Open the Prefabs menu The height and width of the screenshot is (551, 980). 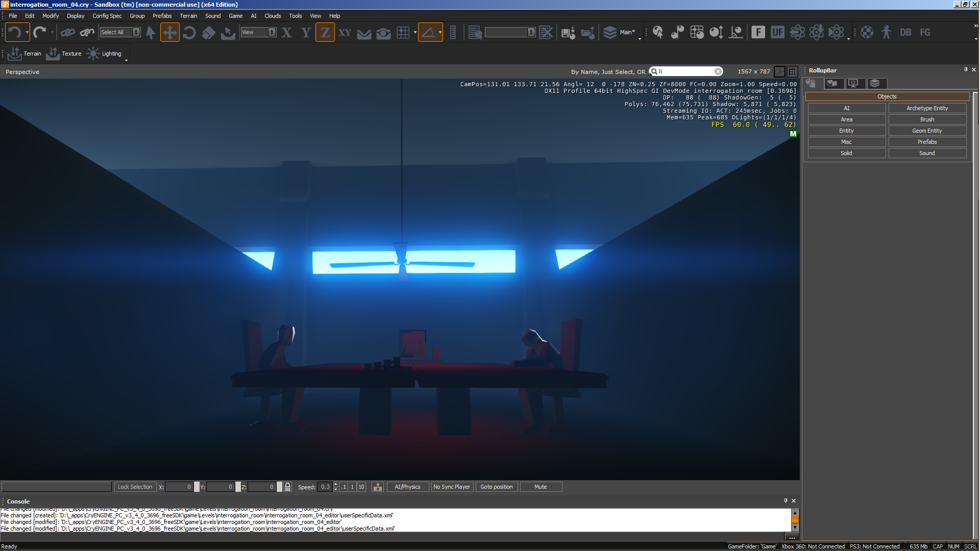162,16
